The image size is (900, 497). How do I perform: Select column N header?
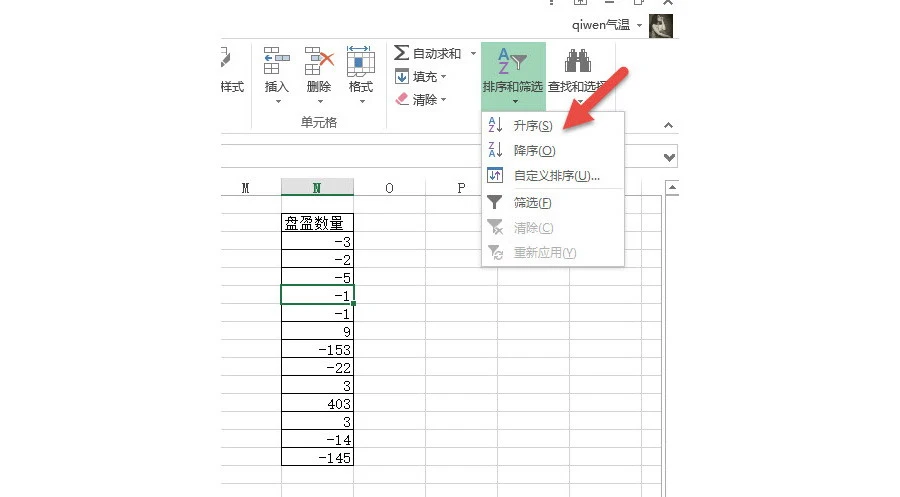317,188
